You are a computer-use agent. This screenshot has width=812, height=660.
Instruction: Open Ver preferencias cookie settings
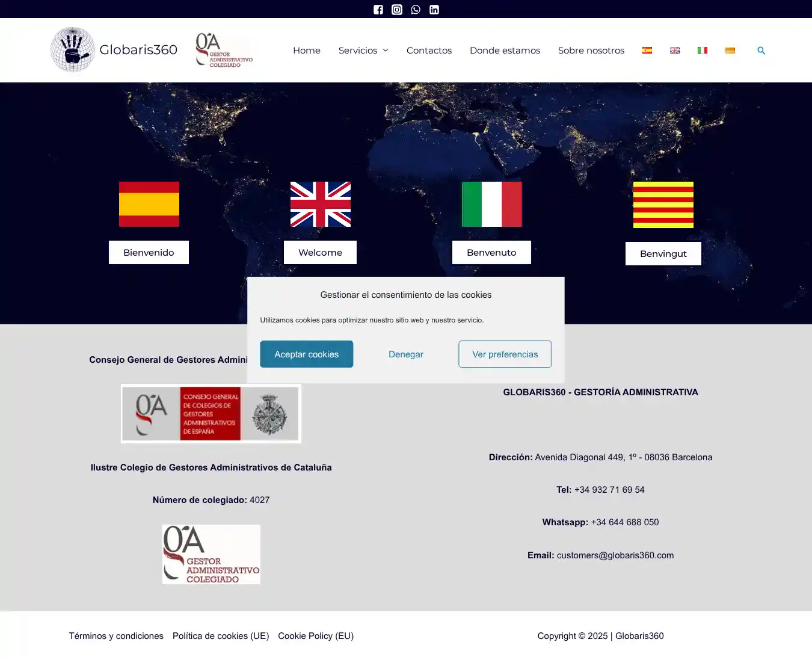(505, 354)
